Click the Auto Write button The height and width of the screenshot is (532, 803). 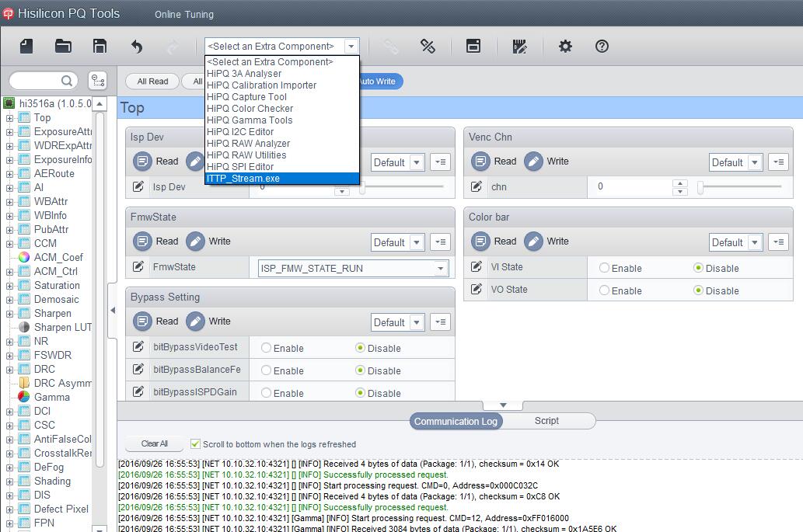click(x=382, y=82)
